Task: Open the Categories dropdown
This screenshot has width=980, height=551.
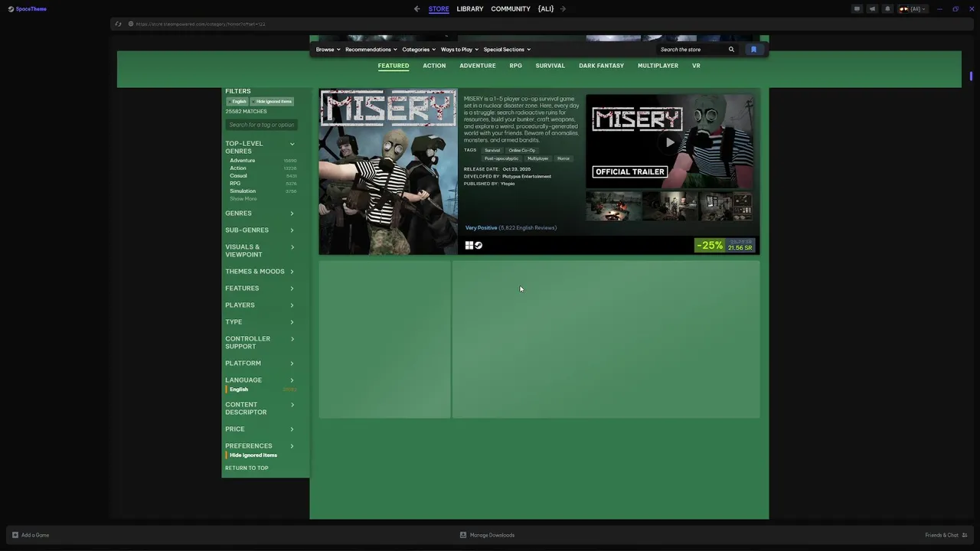Action: pos(419,50)
